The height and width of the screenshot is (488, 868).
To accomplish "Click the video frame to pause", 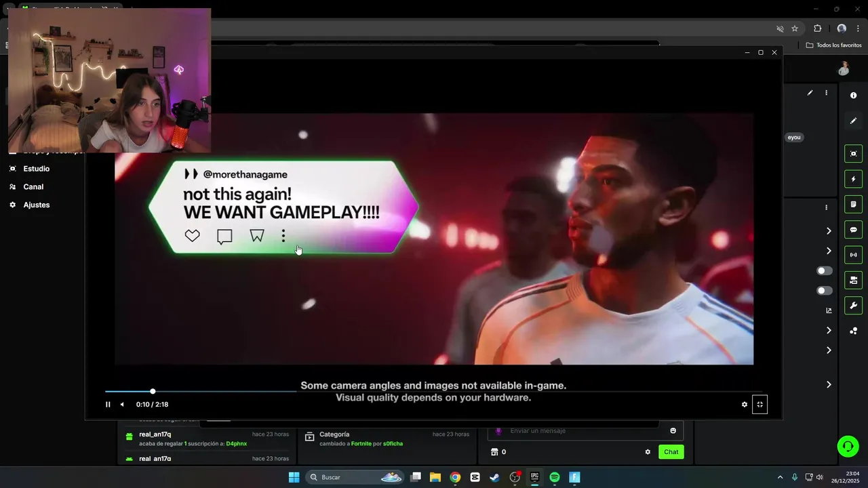I will pyautogui.click(x=434, y=239).
